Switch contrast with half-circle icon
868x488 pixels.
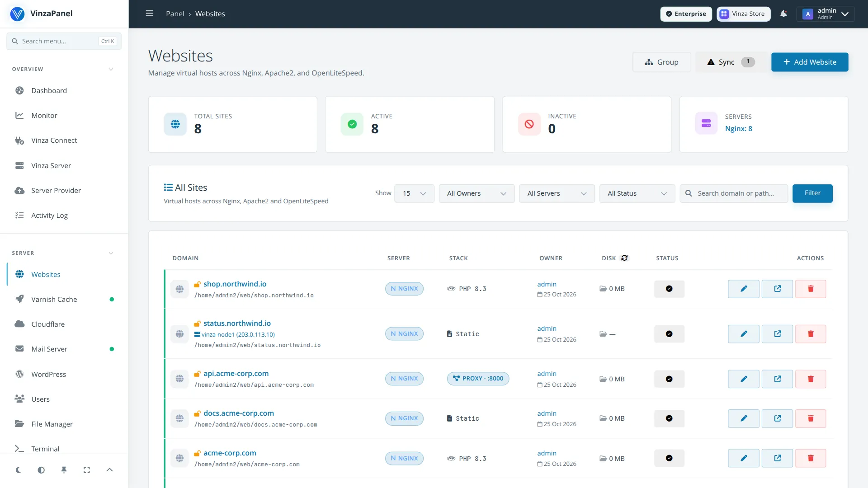(x=41, y=470)
